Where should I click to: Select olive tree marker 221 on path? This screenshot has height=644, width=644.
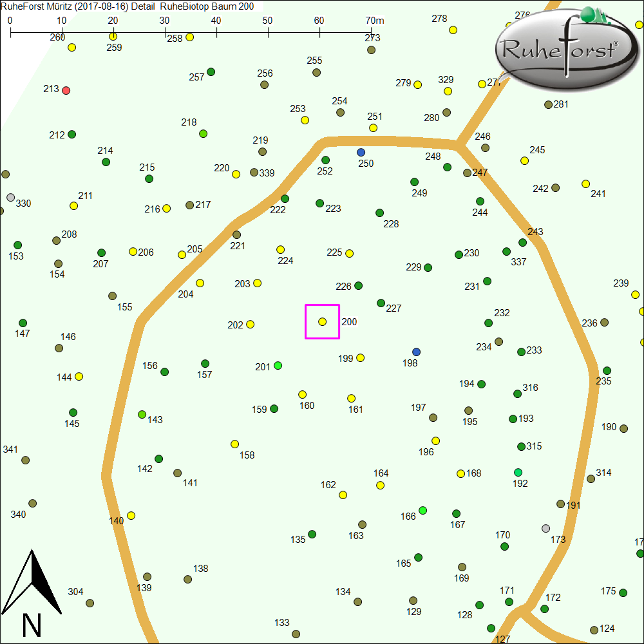point(236,234)
